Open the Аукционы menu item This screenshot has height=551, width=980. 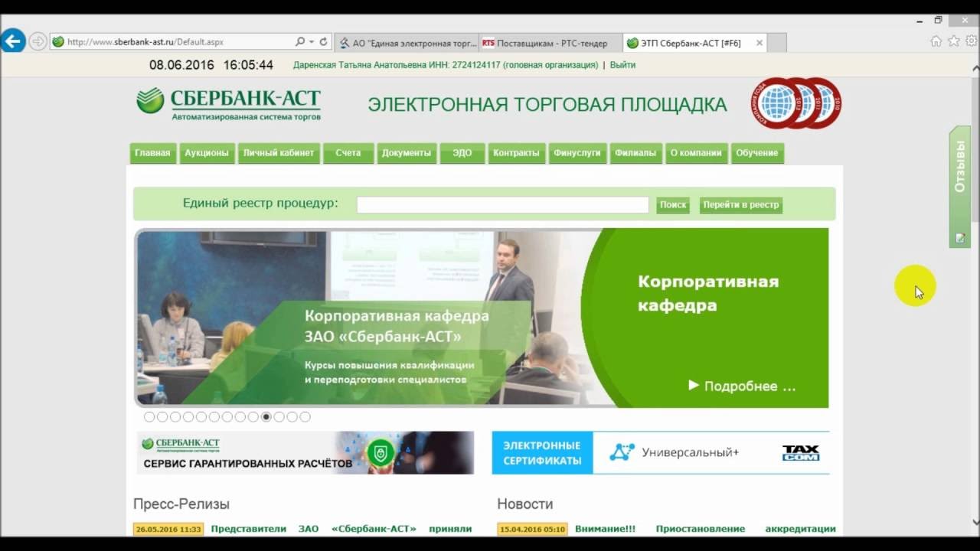[x=207, y=153]
